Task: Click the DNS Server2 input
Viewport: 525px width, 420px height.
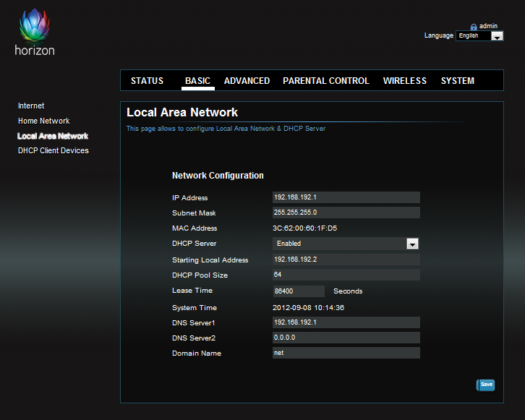Action: coord(346,338)
